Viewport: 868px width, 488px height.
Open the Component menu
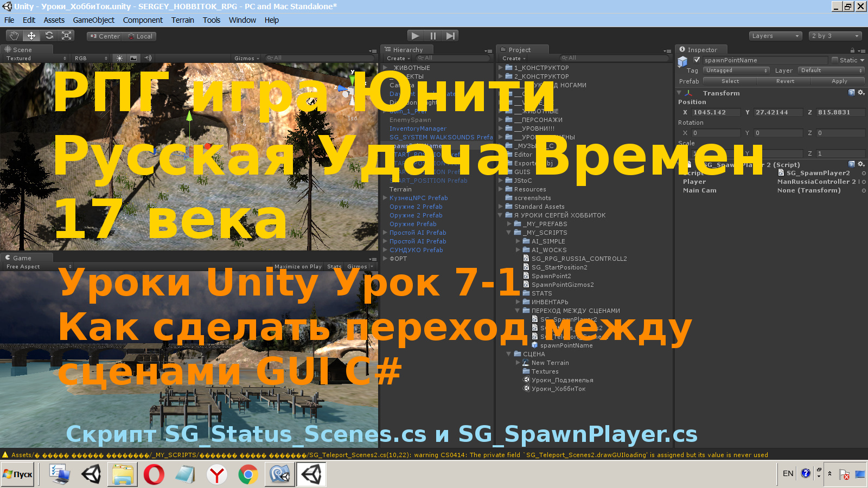143,20
